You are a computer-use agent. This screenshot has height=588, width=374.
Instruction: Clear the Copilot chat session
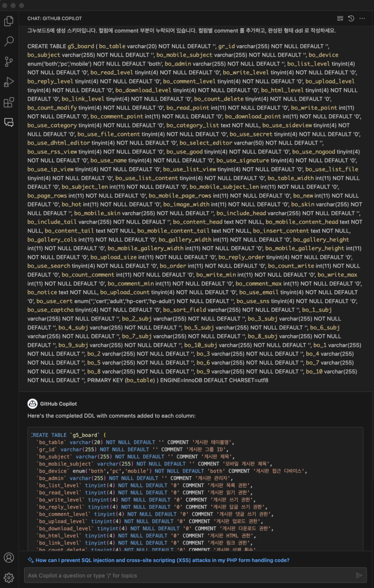[x=340, y=18]
